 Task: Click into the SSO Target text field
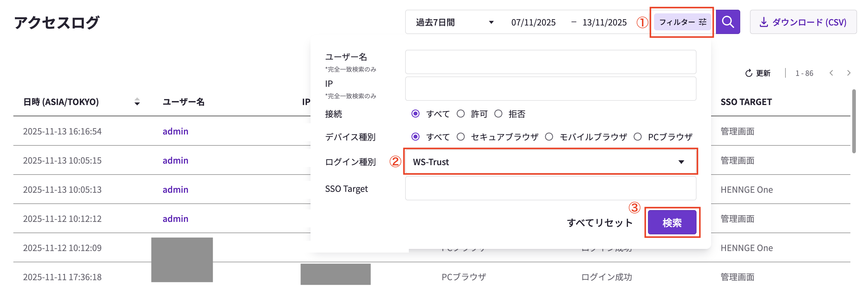550,189
